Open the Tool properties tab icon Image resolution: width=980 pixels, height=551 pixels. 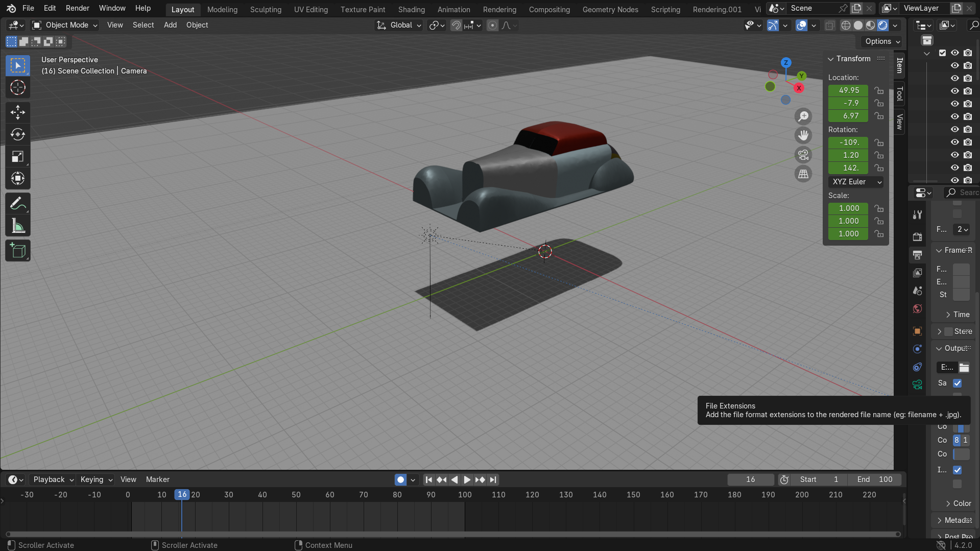pos(918,215)
